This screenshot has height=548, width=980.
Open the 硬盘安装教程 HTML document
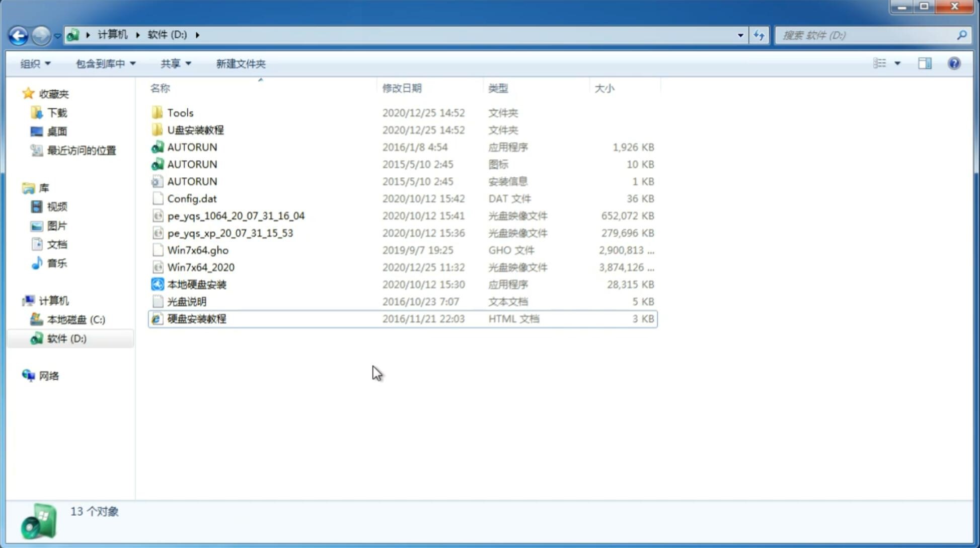tap(196, 318)
